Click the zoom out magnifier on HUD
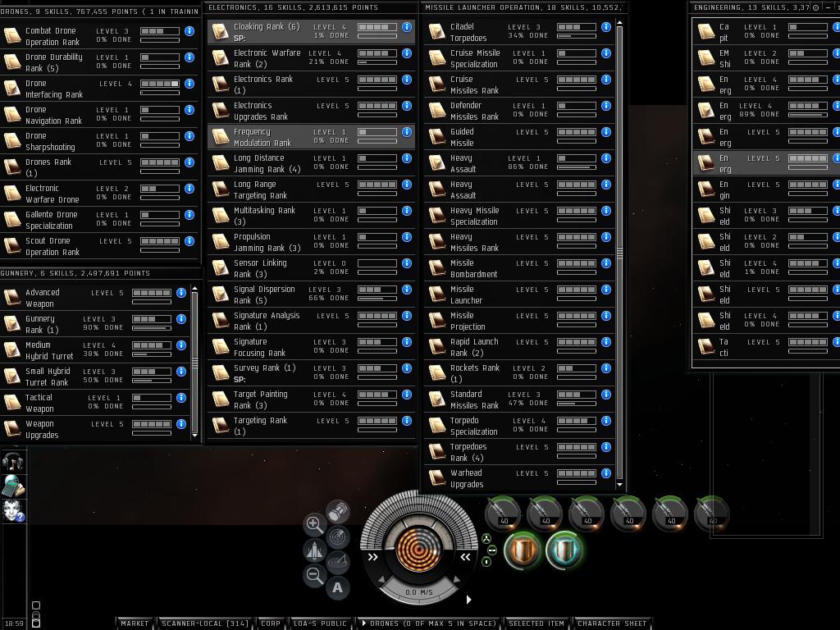This screenshot has height=630, width=840. pos(314,575)
